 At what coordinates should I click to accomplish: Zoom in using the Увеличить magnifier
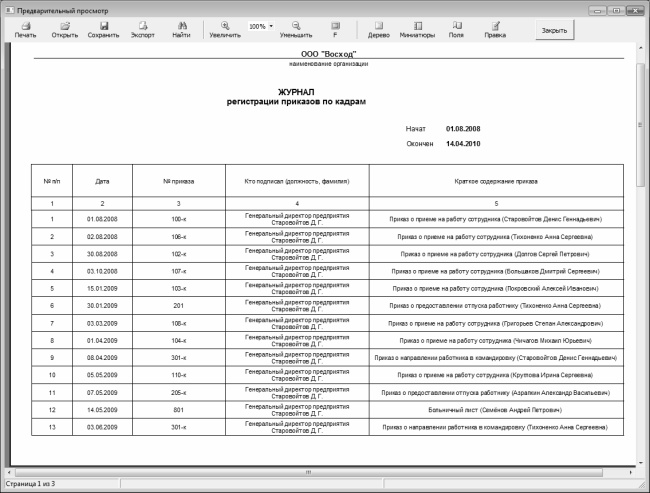224,28
